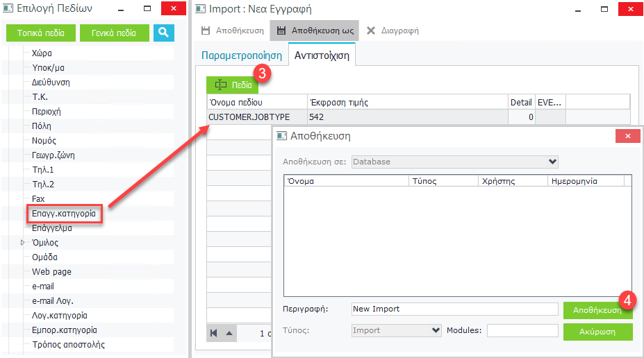Click the Modules input field
The image size is (644, 358).
(x=522, y=330)
